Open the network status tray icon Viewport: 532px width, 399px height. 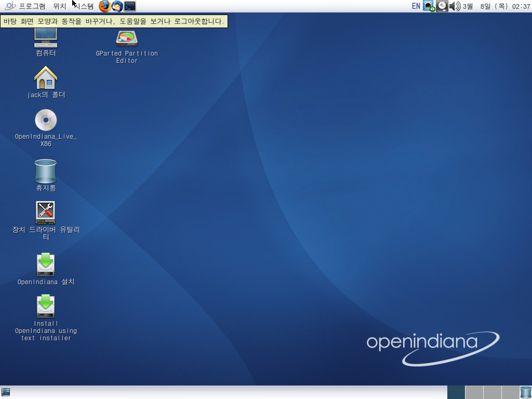[429, 6]
